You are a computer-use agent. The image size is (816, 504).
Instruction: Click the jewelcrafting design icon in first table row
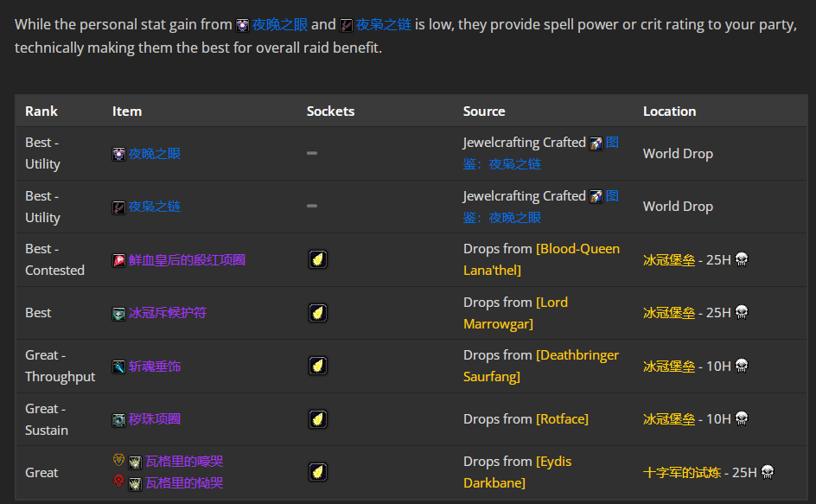(596, 144)
